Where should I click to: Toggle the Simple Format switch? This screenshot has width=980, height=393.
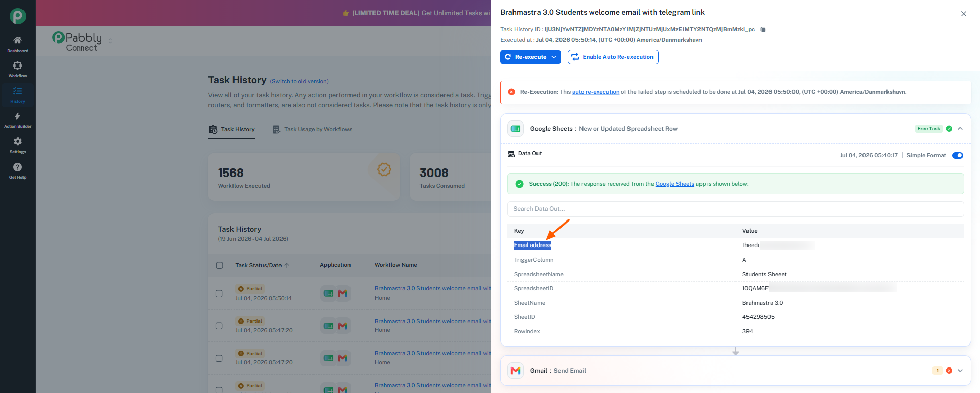[x=958, y=155]
